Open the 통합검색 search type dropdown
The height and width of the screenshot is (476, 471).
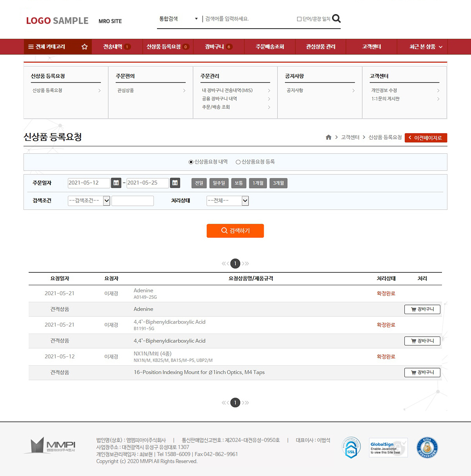tap(179, 19)
